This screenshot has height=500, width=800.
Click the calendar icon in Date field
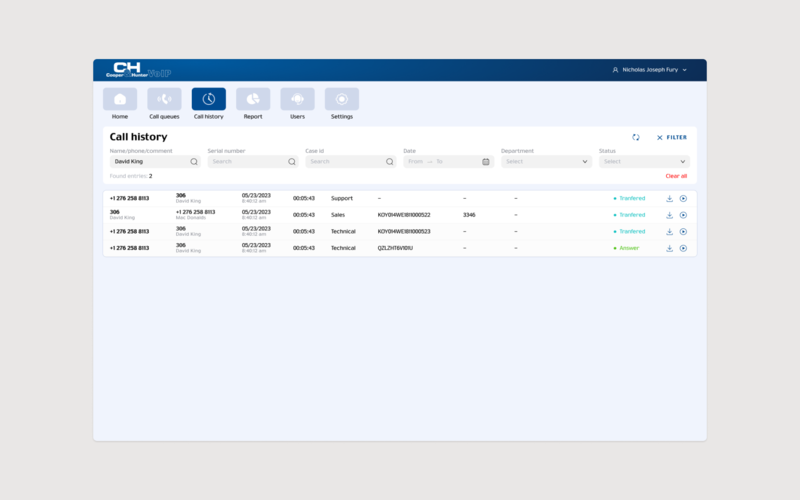click(486, 161)
